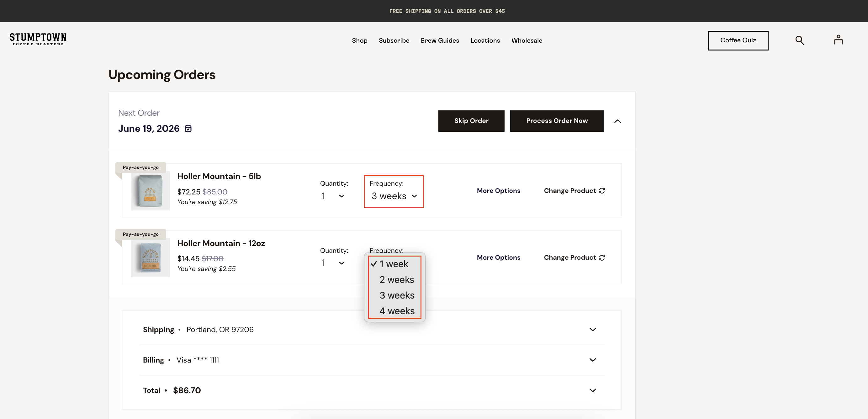
Task: Expand the Total section chevron
Action: [593, 390]
